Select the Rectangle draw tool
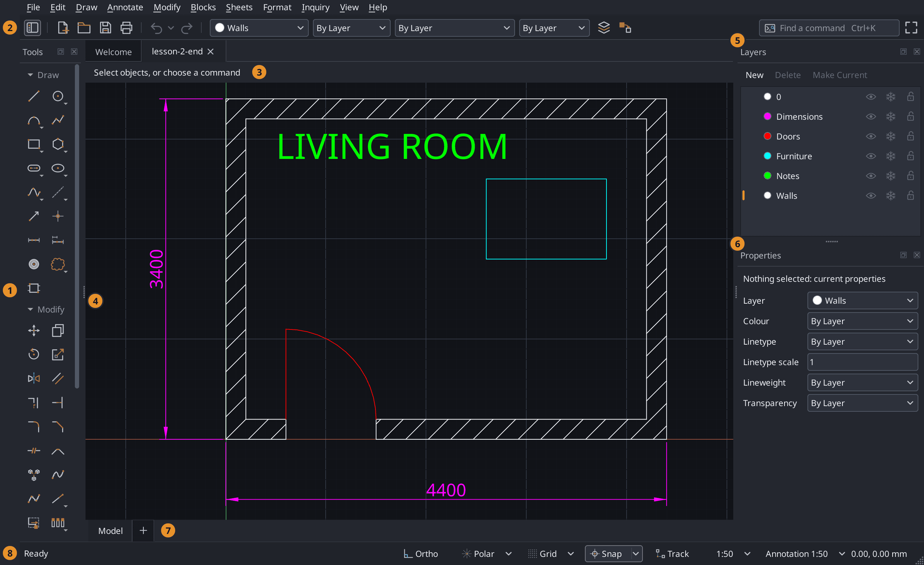 (x=34, y=144)
